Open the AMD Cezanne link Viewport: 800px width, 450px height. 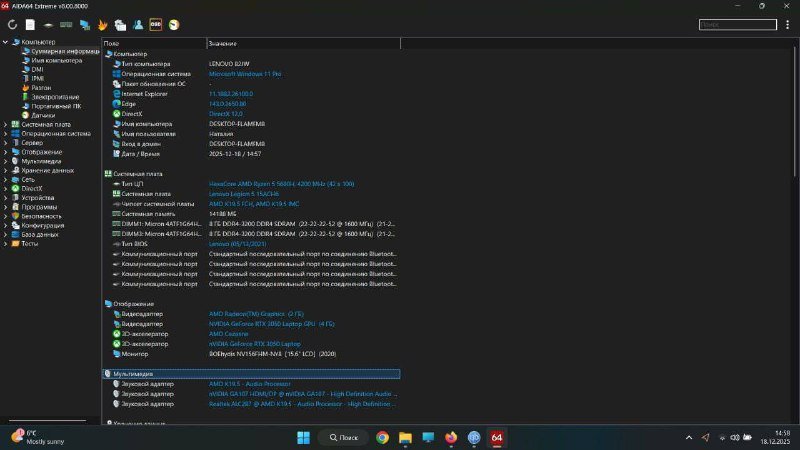pos(229,334)
